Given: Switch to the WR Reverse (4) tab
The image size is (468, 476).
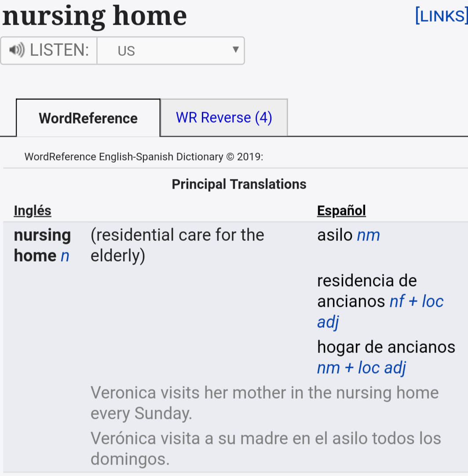Looking at the screenshot, I should pyautogui.click(x=224, y=118).
